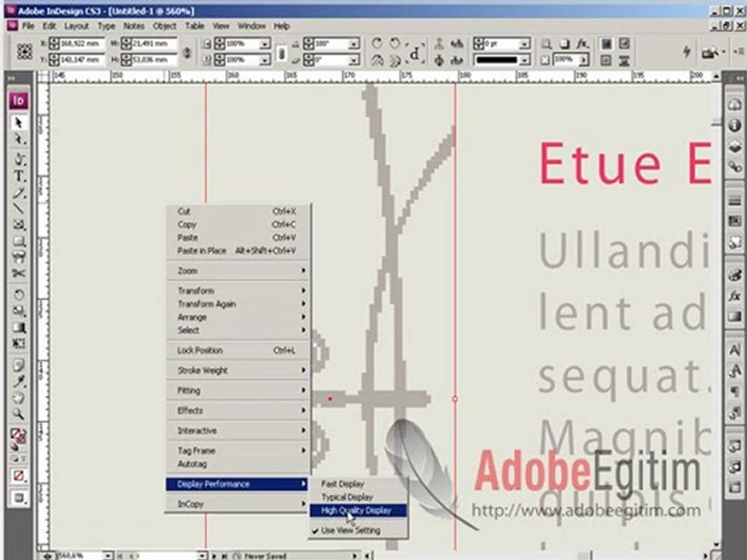Click the Effects fx icon in control panel
This screenshot has height=560, width=747.
(x=582, y=44)
